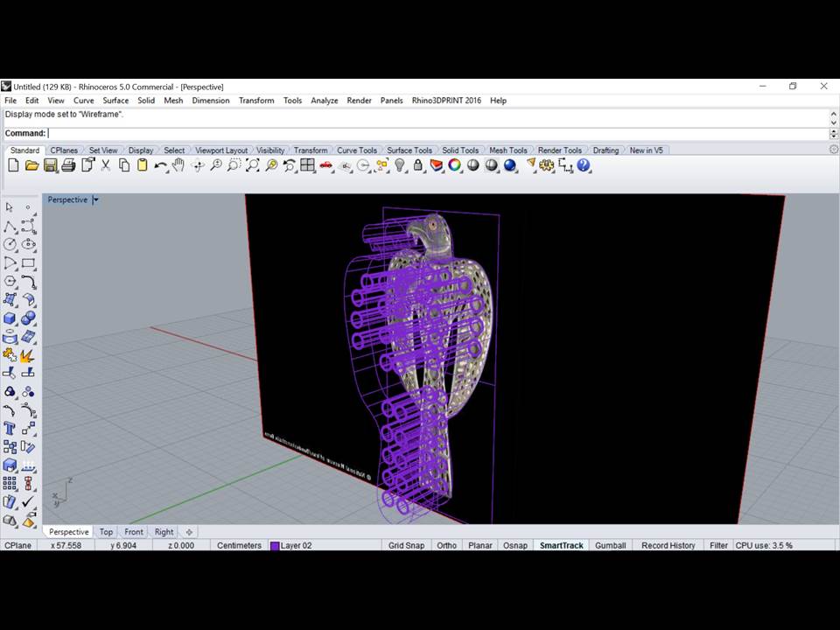Image resolution: width=840 pixels, height=630 pixels.
Task: Click the Record History button
Action: click(x=668, y=545)
